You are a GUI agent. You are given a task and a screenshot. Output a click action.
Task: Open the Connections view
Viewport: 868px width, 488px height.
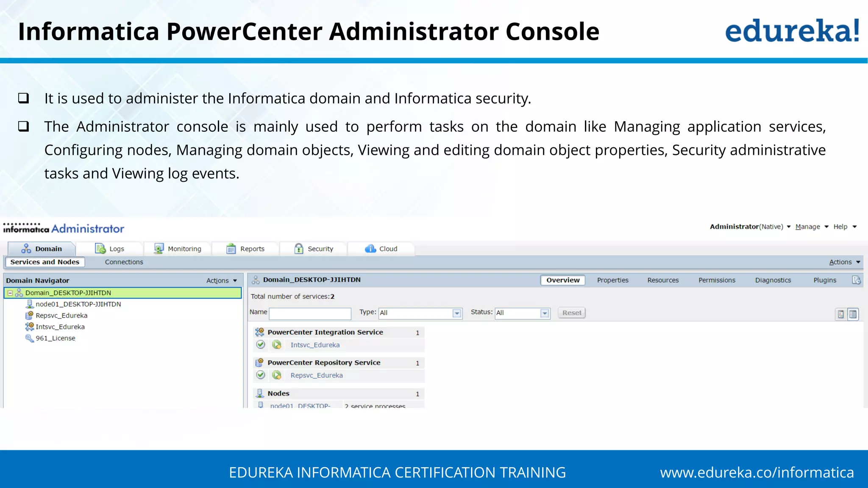point(124,262)
